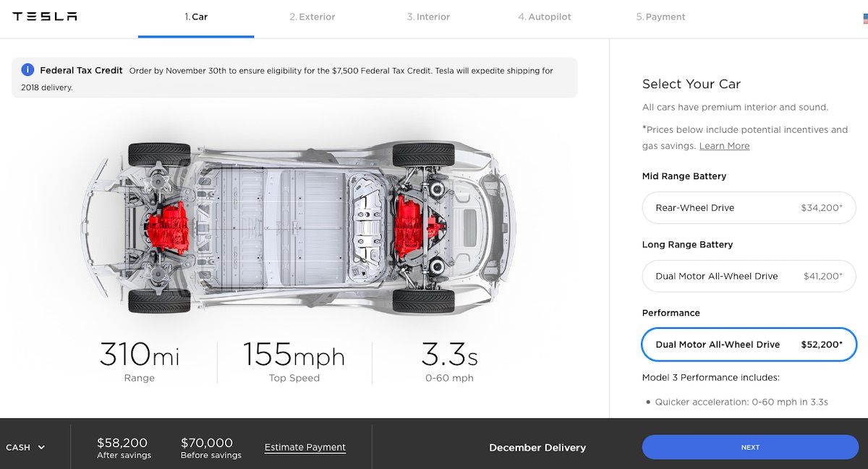Viewport: 868px width, 469px height.
Task: Click the blue Federal Tax Credit info icon
Action: 27,70
